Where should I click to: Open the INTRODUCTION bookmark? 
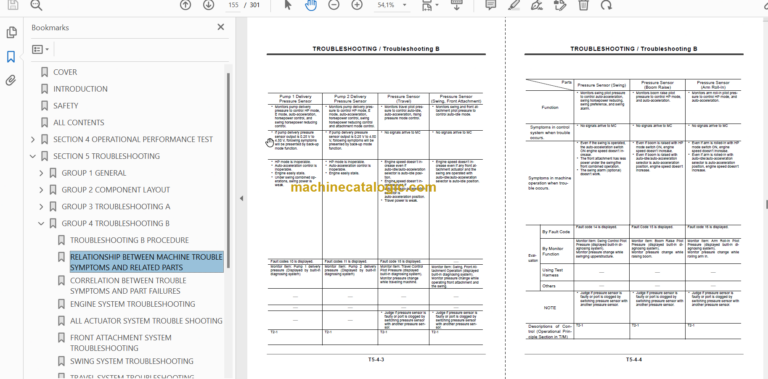click(x=80, y=89)
